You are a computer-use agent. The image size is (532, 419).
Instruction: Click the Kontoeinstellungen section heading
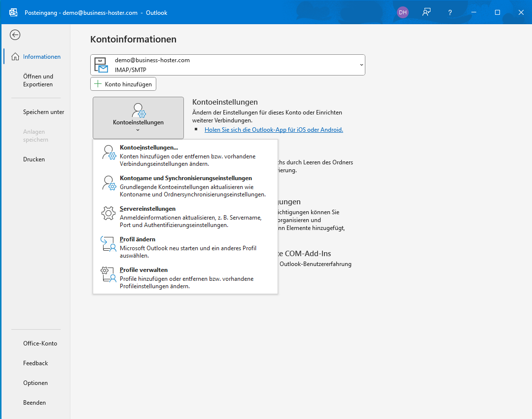click(225, 102)
